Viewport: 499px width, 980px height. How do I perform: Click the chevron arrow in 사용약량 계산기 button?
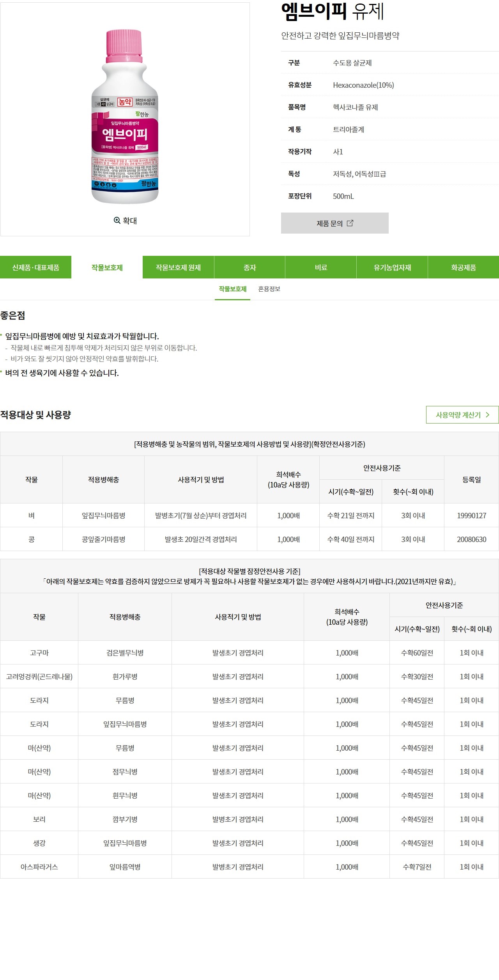coord(488,415)
